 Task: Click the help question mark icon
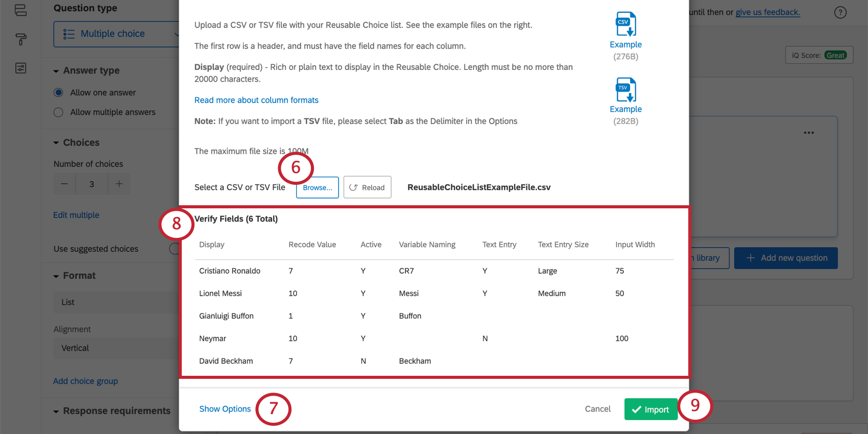pos(840,13)
